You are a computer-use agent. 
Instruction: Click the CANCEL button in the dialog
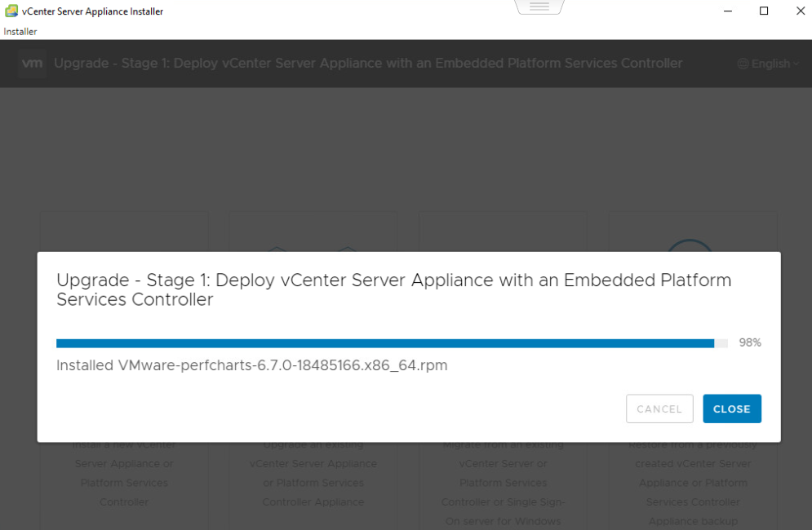[659, 409]
